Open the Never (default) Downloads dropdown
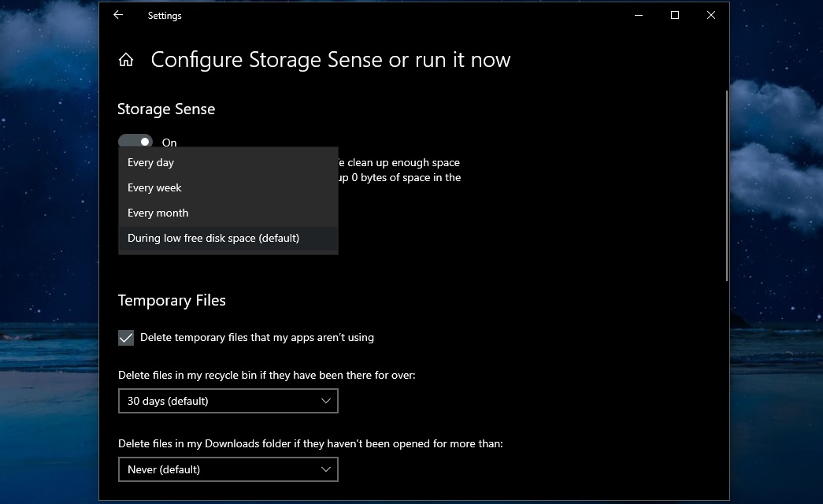Image resolution: width=823 pixels, height=504 pixels. 228,469
